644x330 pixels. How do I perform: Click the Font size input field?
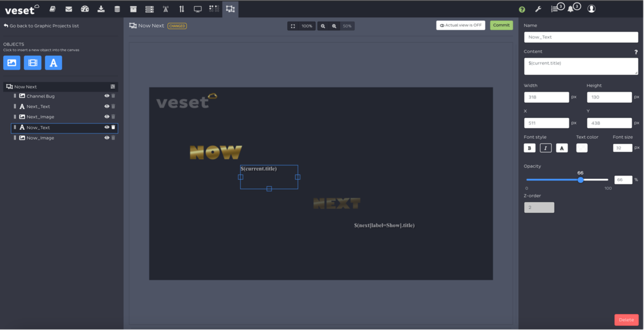[x=622, y=148]
